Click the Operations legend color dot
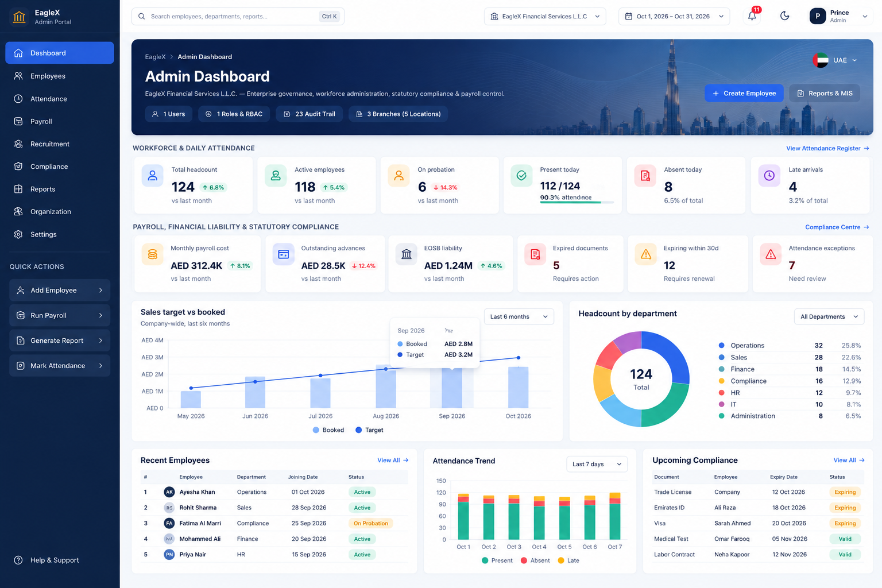Image resolution: width=882 pixels, height=588 pixels. click(721, 346)
